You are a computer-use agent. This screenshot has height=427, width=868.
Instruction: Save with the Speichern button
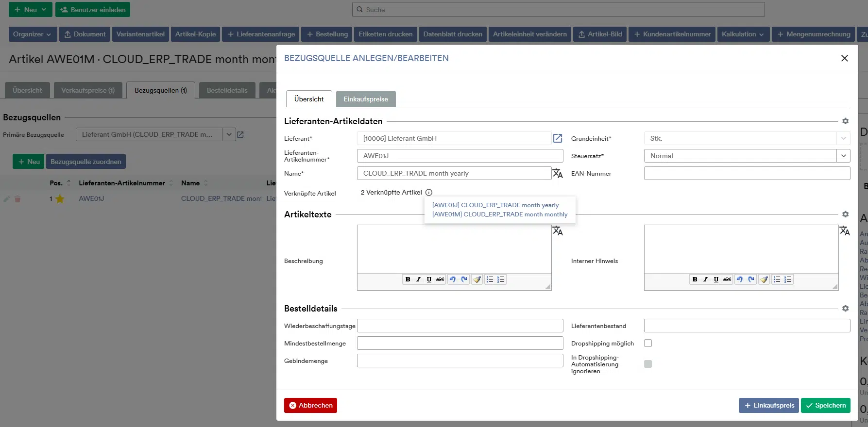(825, 405)
